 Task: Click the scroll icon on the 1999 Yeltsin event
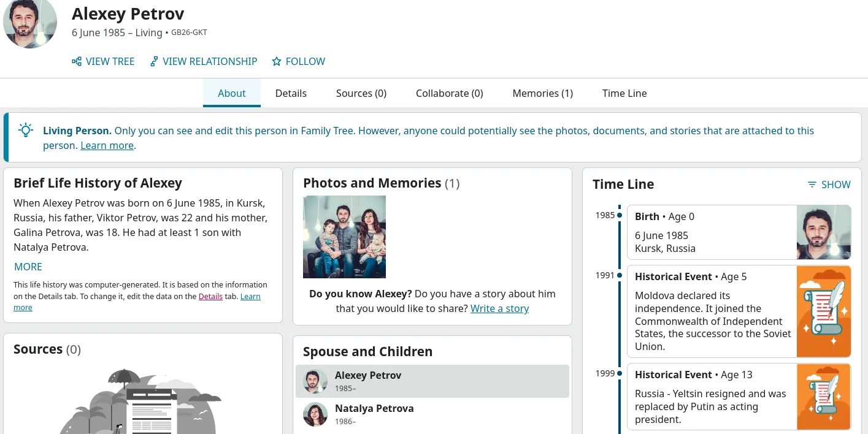click(823, 397)
